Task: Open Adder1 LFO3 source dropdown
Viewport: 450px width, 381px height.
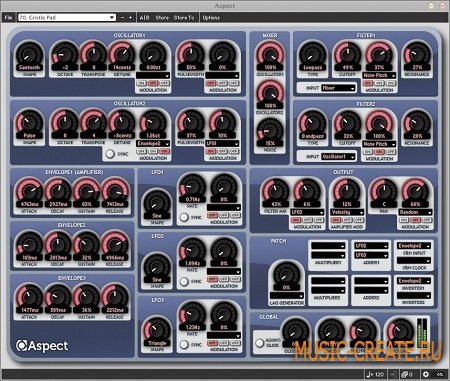Action: pyautogui.click(x=371, y=255)
